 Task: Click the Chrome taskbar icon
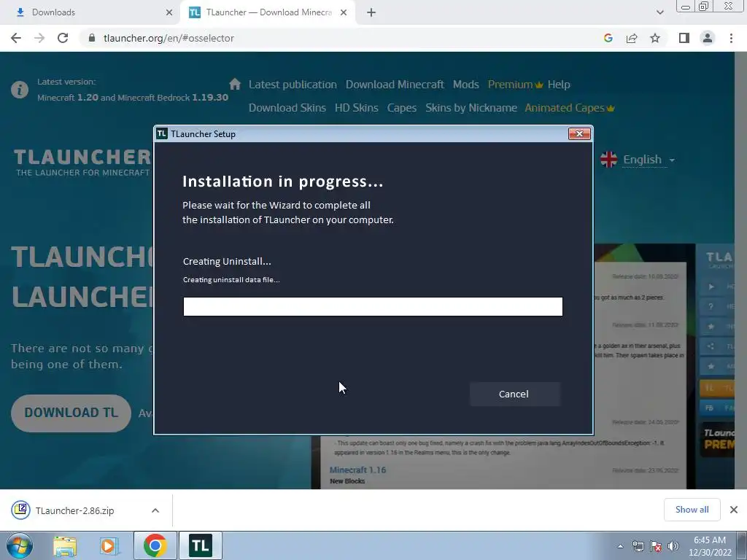155,545
